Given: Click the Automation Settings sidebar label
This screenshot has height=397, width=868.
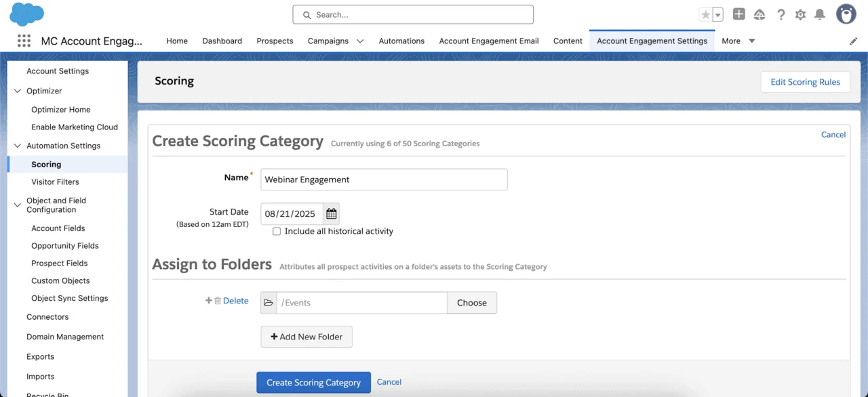Looking at the screenshot, I should [63, 146].
